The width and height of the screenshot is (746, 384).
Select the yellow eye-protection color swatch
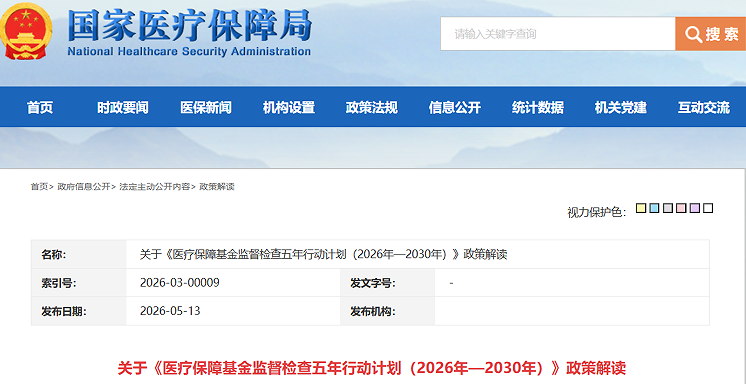pos(641,208)
